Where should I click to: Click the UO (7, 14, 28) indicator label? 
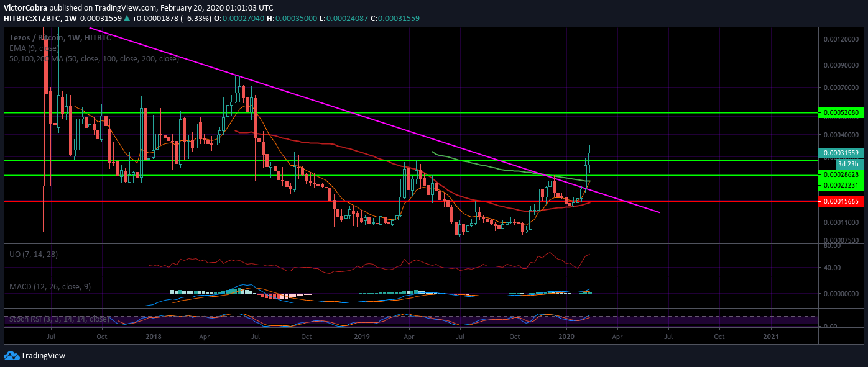pos(34,254)
